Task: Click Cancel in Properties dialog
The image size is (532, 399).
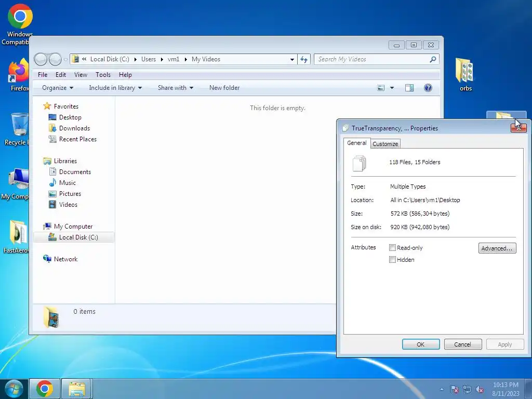Action: point(463,344)
